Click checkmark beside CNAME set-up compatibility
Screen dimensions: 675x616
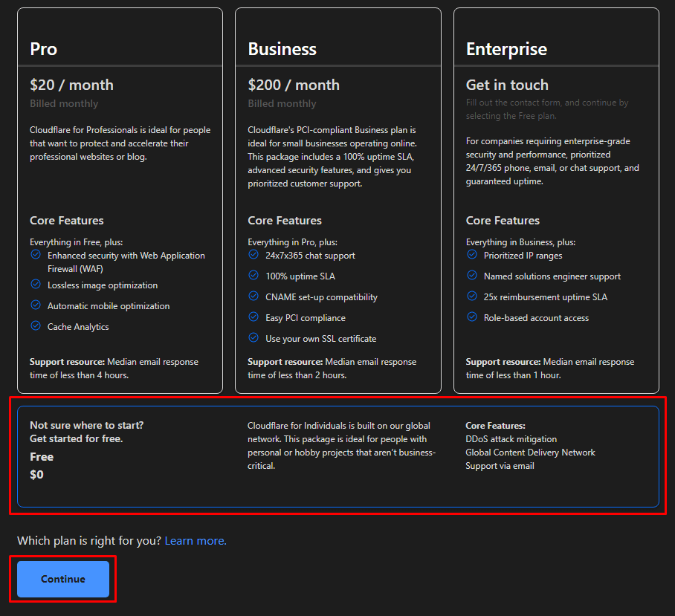pyautogui.click(x=253, y=296)
